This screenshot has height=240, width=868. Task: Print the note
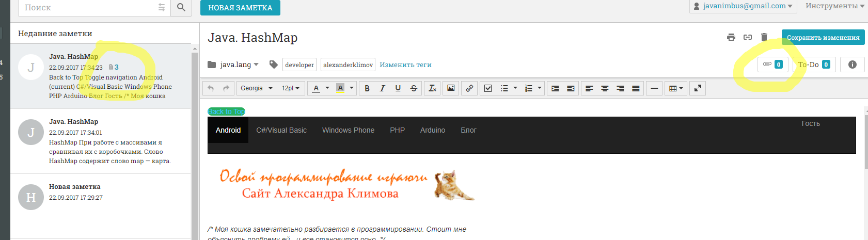tap(731, 37)
